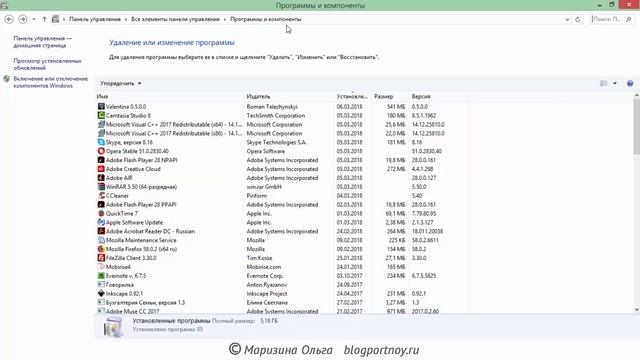
Task: Open recent locations dropdown arrow
Action: [34, 19]
